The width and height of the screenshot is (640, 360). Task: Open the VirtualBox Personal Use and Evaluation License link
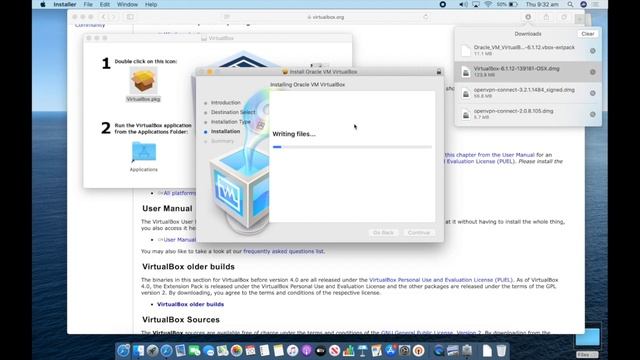[x=441, y=280]
